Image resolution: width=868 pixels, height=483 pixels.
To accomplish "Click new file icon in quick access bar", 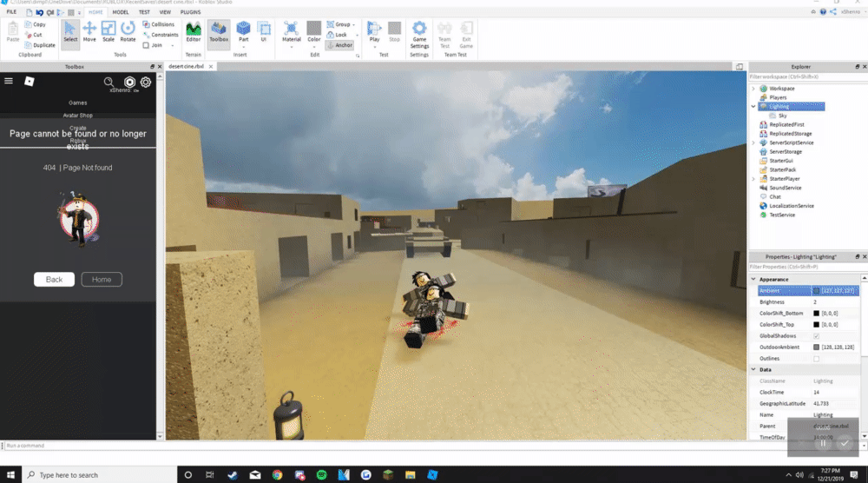I will tap(29, 12).
